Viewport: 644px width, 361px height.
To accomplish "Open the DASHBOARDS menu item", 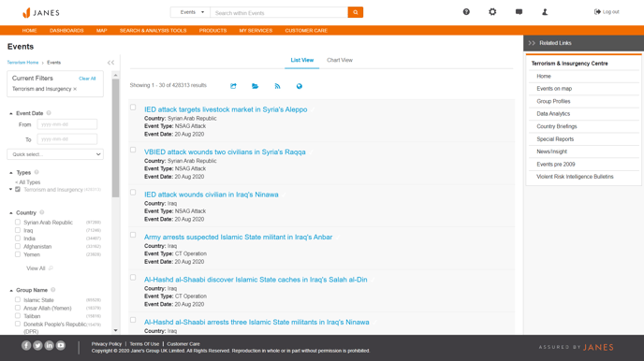I will click(x=66, y=30).
